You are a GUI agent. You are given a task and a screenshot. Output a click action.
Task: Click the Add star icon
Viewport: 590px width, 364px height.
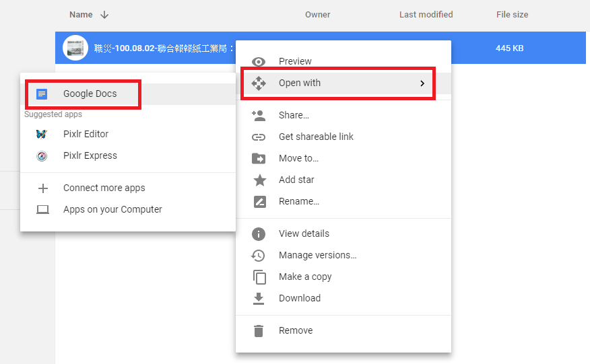click(x=259, y=180)
